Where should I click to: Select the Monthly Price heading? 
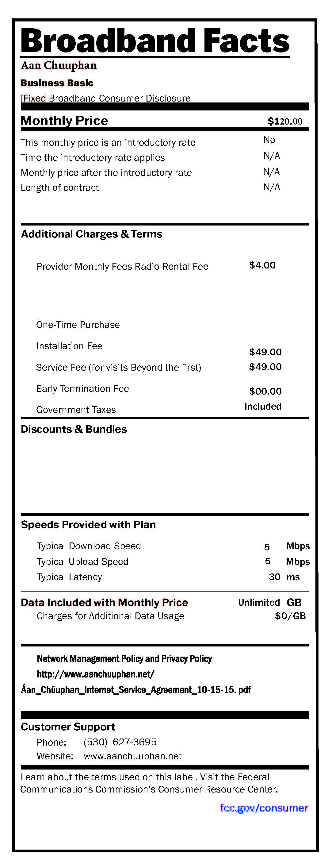[64, 121]
